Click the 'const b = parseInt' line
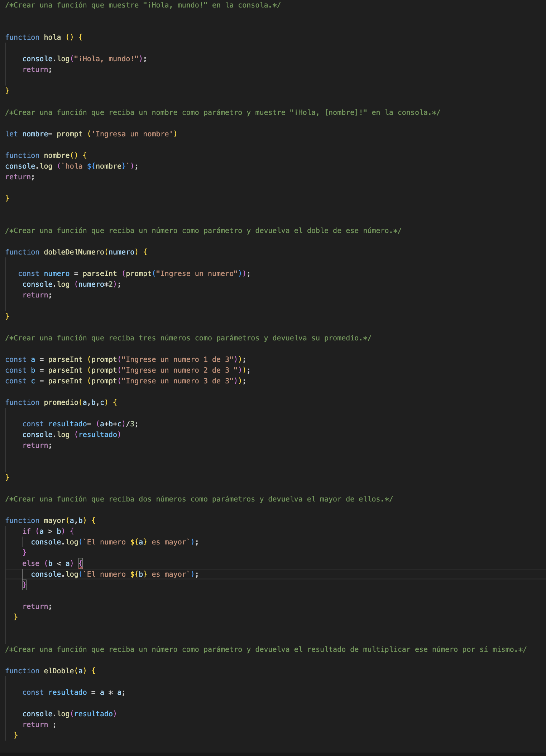The height and width of the screenshot is (756, 546). 128,370
